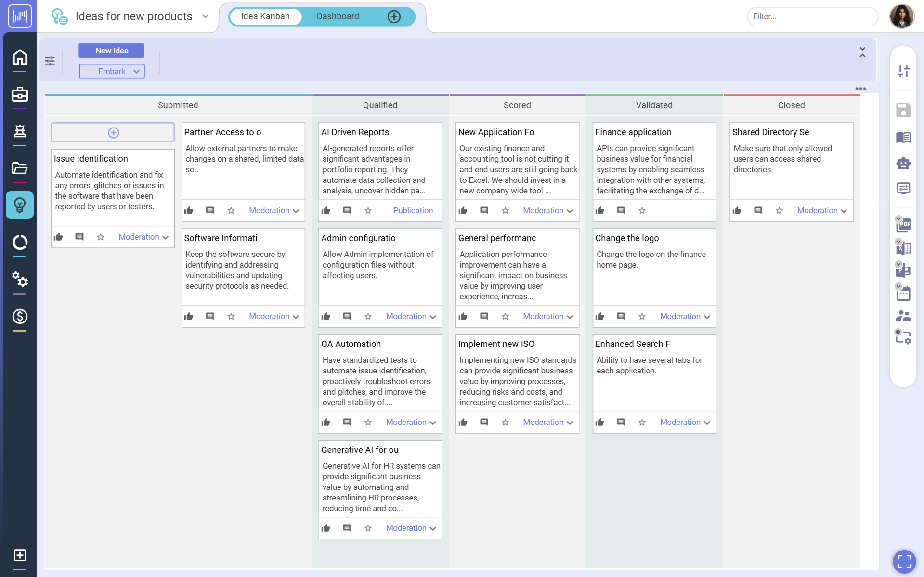Click the costs dollar icon in sidebar
This screenshot has height=577, width=924.
(20, 316)
